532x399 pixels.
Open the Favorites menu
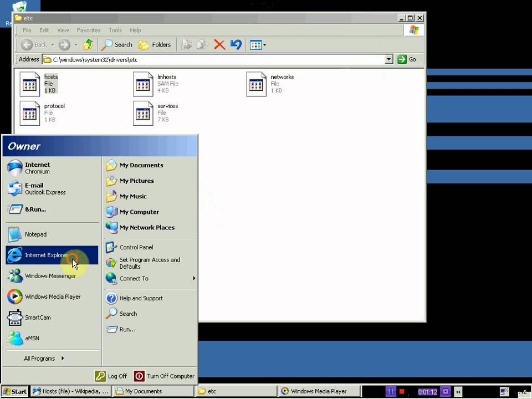click(89, 30)
